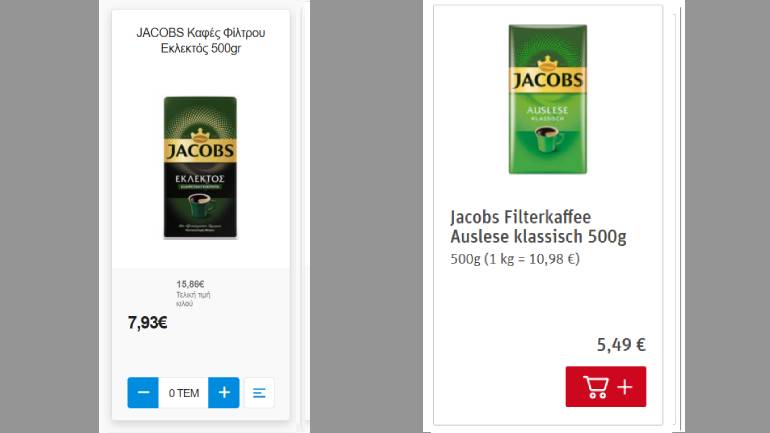Viewport: 770px width, 433px height.
Task: Open the list icon beside the plus button
Action: [x=259, y=393]
